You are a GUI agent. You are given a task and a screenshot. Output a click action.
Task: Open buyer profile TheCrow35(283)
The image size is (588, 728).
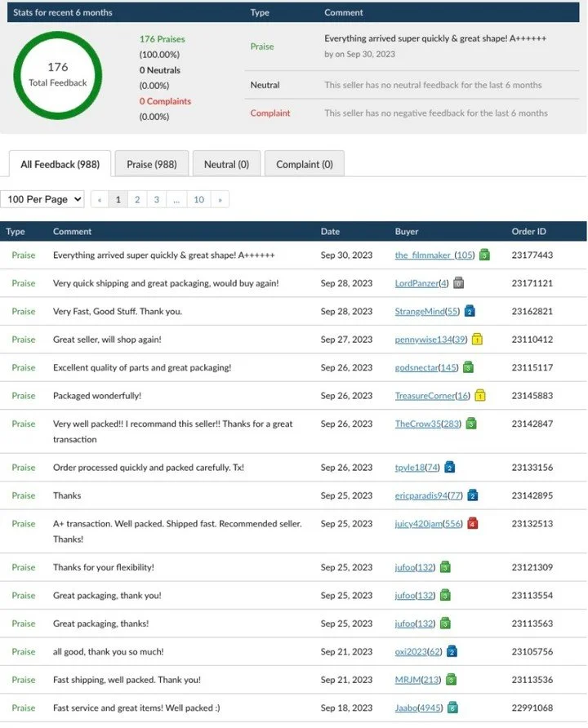tap(428, 424)
